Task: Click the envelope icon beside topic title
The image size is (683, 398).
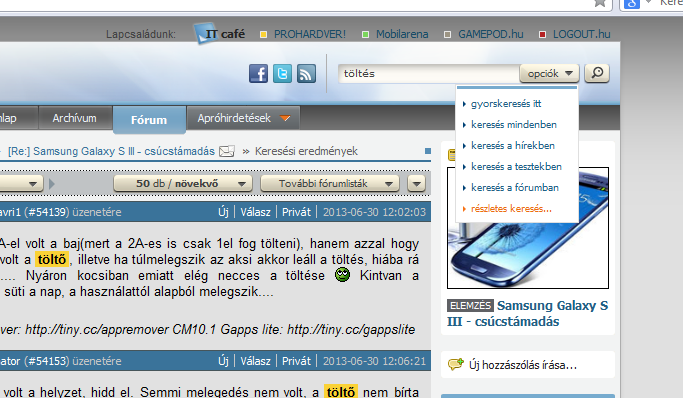Action: [x=227, y=151]
